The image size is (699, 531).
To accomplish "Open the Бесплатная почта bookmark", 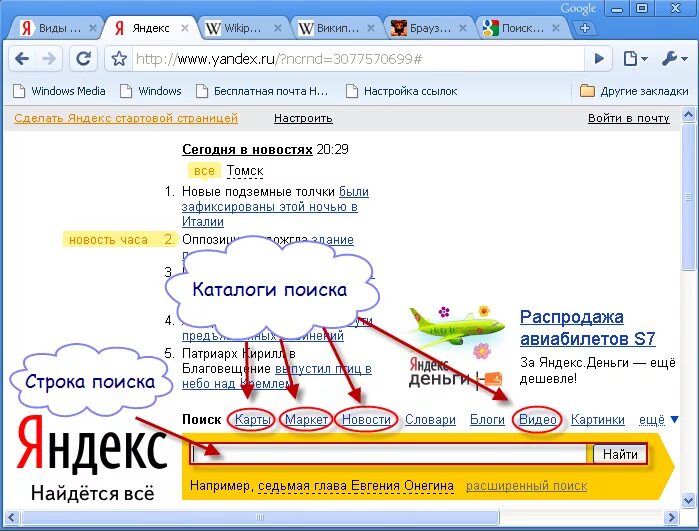I will point(262,91).
